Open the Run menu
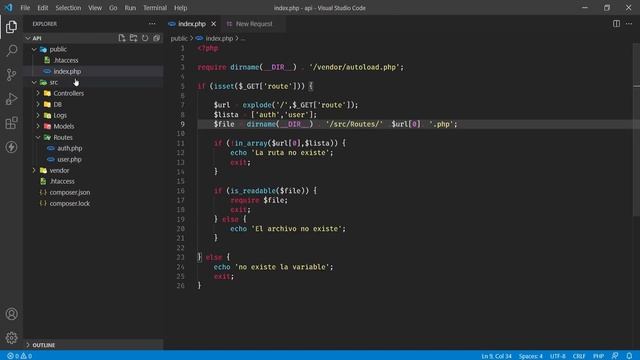640x360 pixels. pyautogui.click(x=130, y=8)
